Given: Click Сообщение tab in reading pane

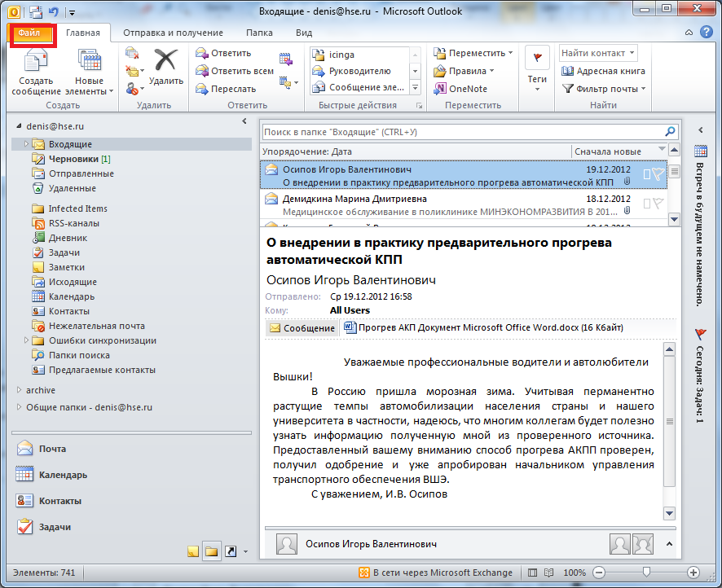Looking at the screenshot, I should point(302,328).
